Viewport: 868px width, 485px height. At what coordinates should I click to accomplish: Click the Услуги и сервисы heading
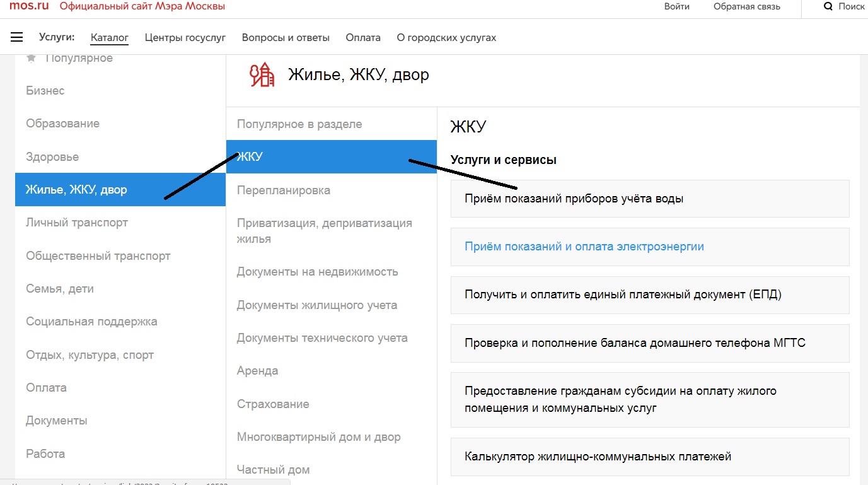[x=504, y=160]
